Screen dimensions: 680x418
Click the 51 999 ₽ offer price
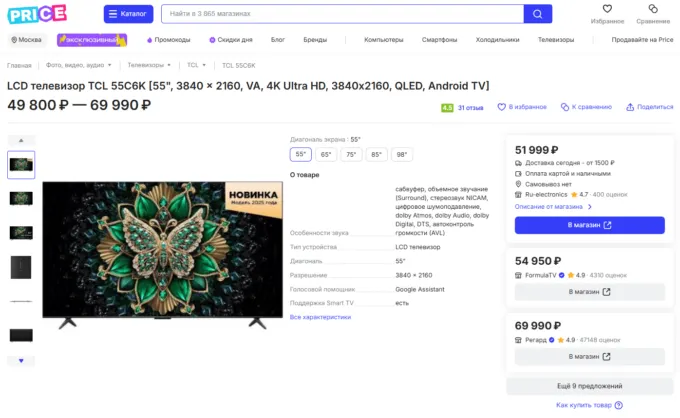coord(536,150)
